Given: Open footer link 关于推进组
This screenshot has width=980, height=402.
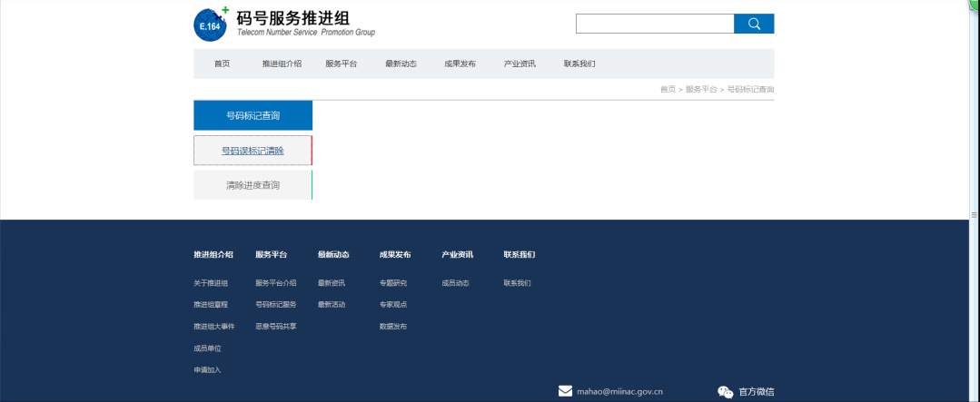Looking at the screenshot, I should 211,283.
